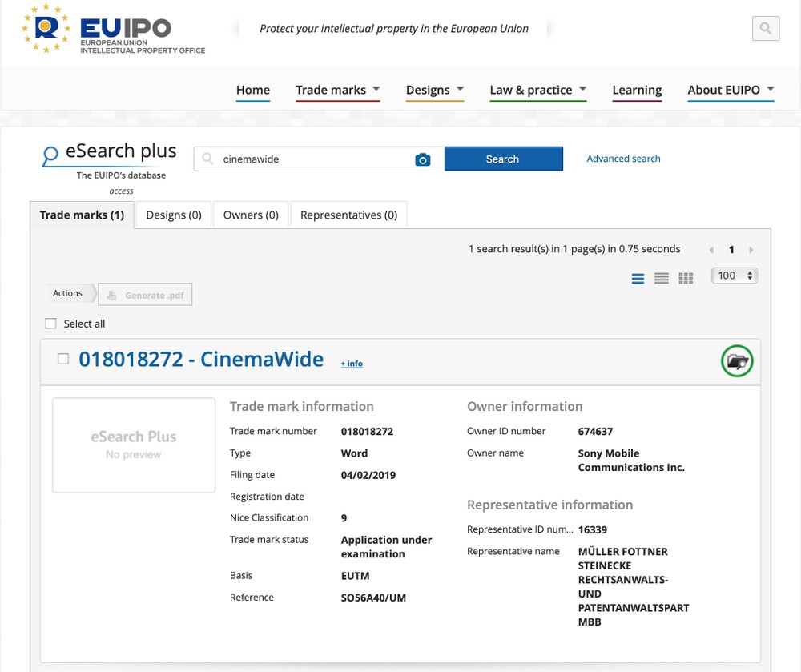This screenshot has height=672, width=801.
Task: Click the trade mark number 018018272 value
Action: [368, 432]
